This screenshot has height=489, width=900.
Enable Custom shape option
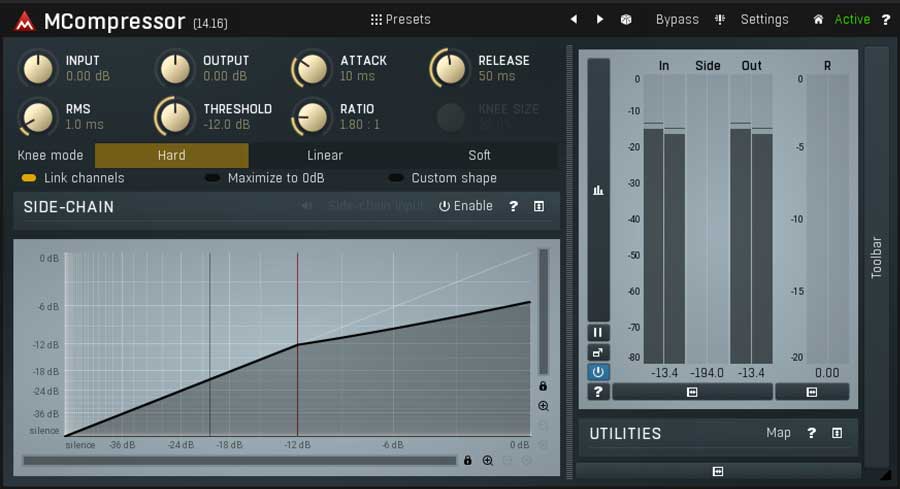[x=443, y=178]
